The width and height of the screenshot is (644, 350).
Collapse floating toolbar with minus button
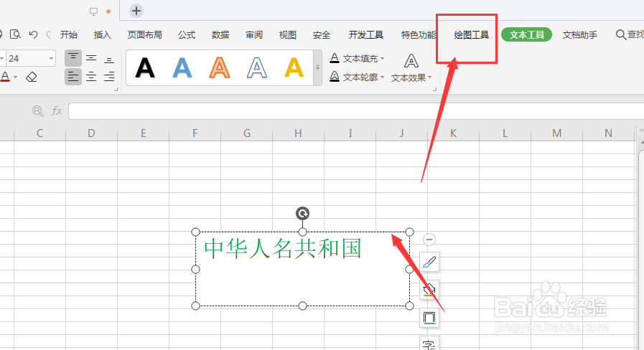[429, 240]
